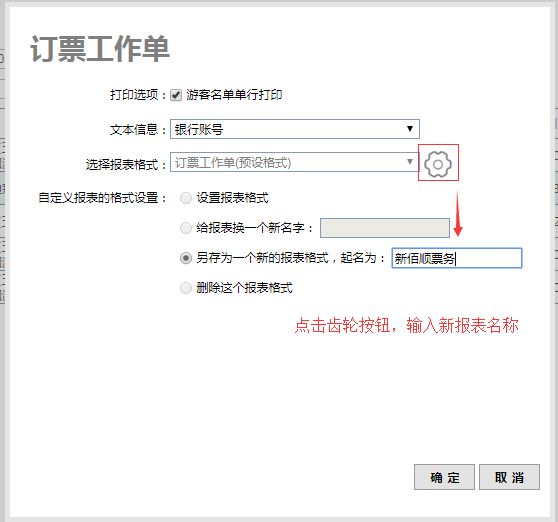Click the 设置报表格式 label text

pos(233,198)
